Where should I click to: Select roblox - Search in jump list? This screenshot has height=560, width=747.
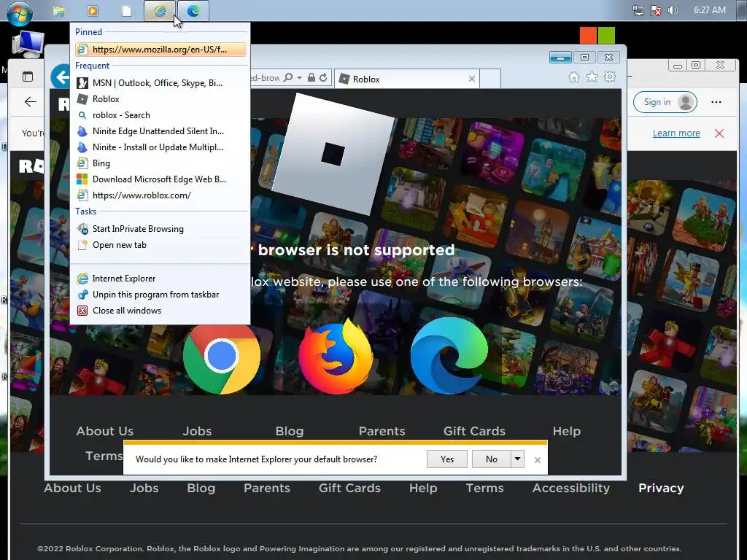pos(160,115)
